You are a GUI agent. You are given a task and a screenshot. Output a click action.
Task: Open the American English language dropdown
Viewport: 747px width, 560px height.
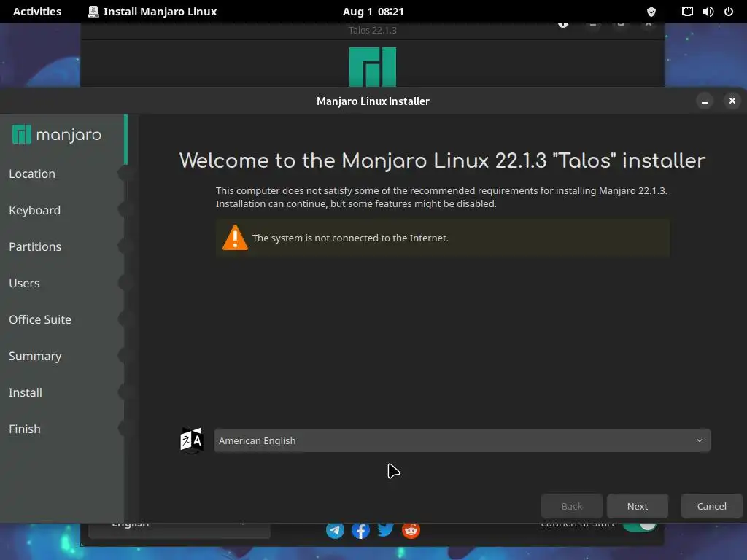tap(462, 440)
